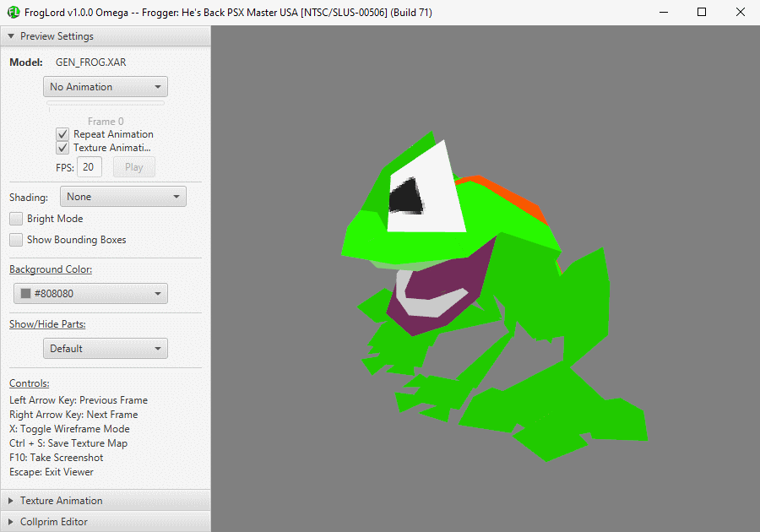Screen dimensions: 760x532
Task: Open the Shading dropdown set to None
Action: point(123,197)
